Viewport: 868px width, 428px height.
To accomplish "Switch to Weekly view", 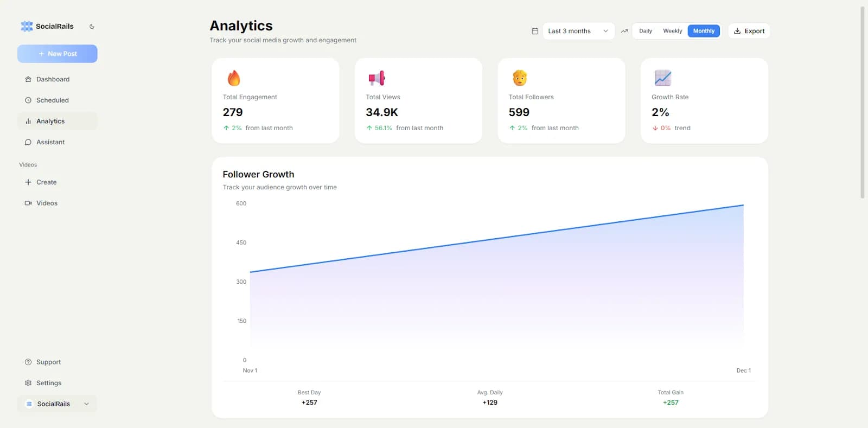I will click(x=673, y=31).
